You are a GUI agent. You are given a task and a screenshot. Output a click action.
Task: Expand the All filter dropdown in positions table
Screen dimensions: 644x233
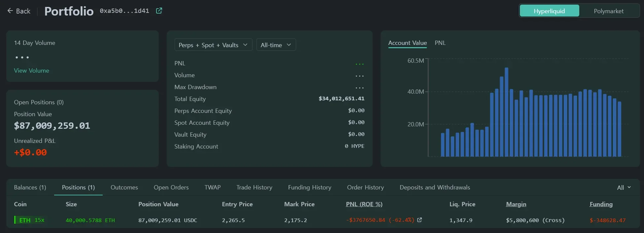pyautogui.click(x=624, y=187)
